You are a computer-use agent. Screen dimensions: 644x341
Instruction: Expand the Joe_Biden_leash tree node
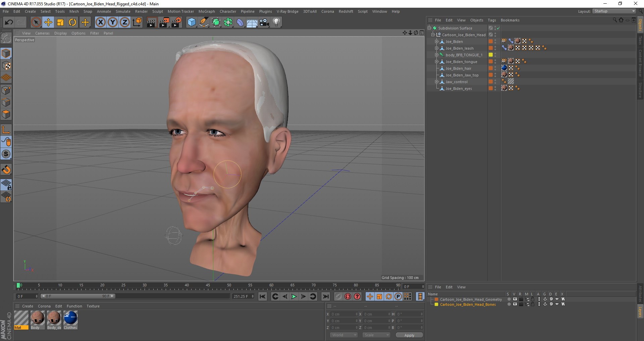[x=437, y=48]
